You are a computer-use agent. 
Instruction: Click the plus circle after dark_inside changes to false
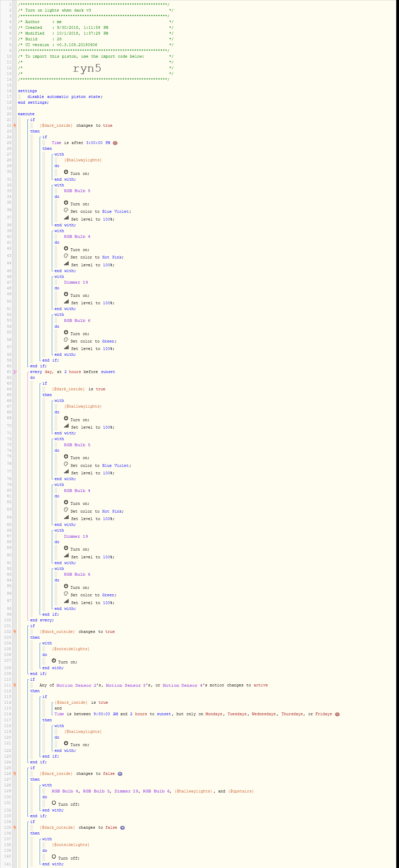(120, 774)
